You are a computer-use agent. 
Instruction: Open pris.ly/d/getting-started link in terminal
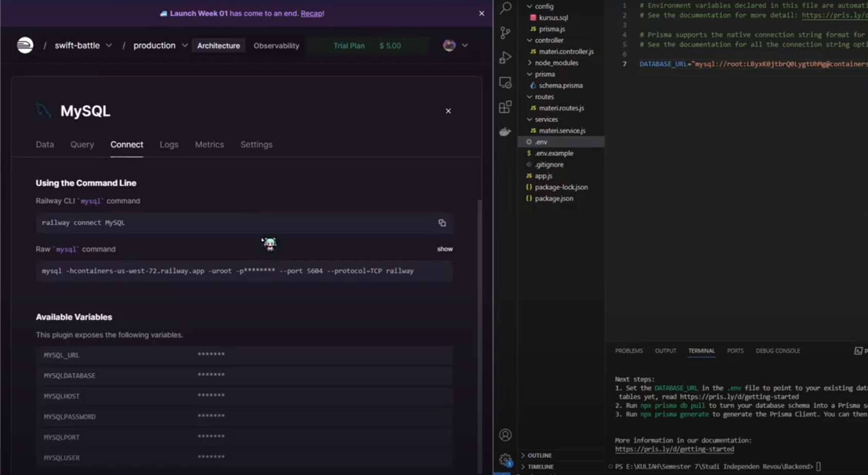[x=674, y=449]
